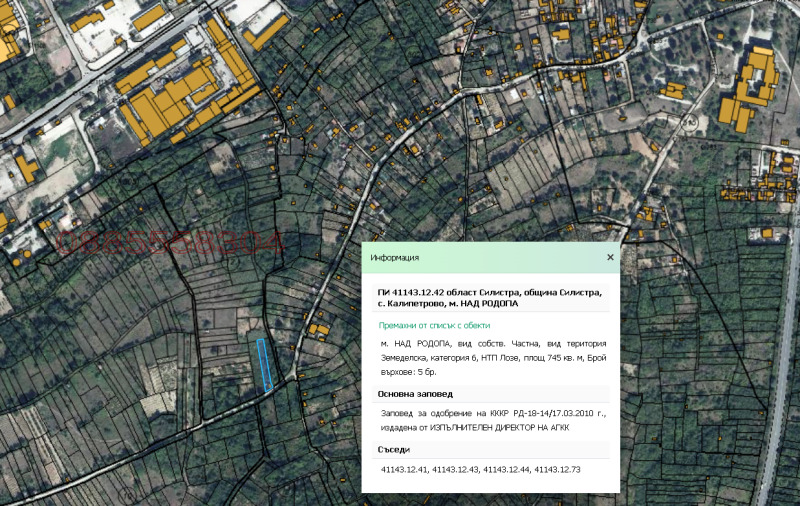Click the small orange building left of the popup
The width and height of the screenshot is (800, 506).
319,329
